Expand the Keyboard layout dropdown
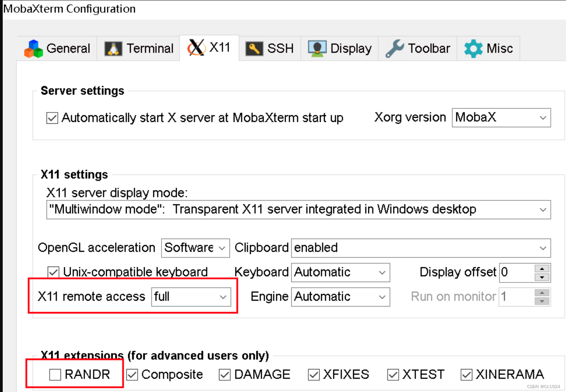This screenshot has width=566, height=392. (x=340, y=272)
